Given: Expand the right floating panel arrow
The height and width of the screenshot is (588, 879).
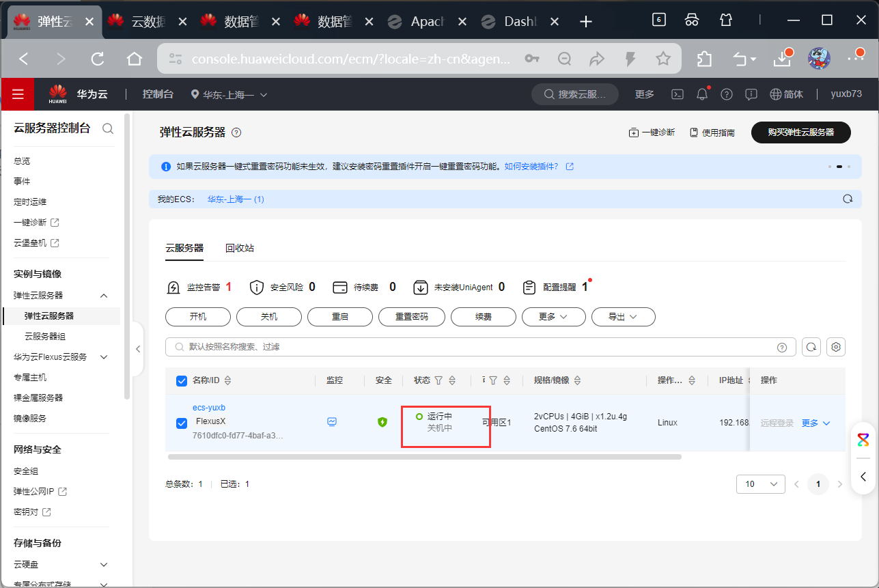Looking at the screenshot, I should tap(864, 477).
